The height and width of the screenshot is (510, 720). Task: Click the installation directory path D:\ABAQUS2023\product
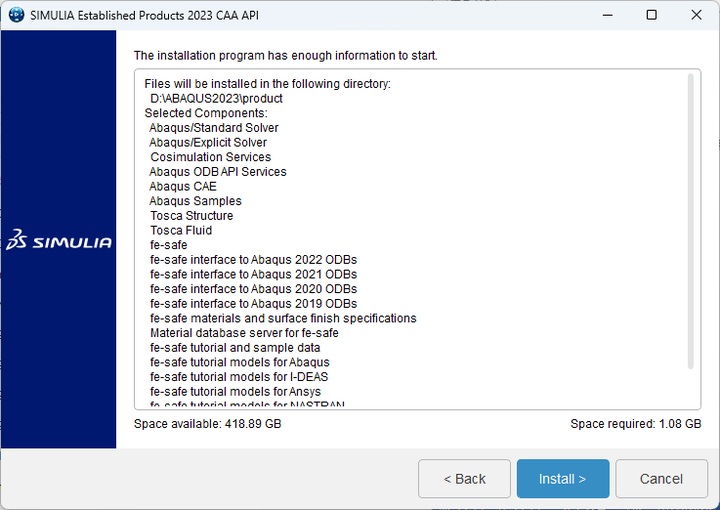point(216,99)
